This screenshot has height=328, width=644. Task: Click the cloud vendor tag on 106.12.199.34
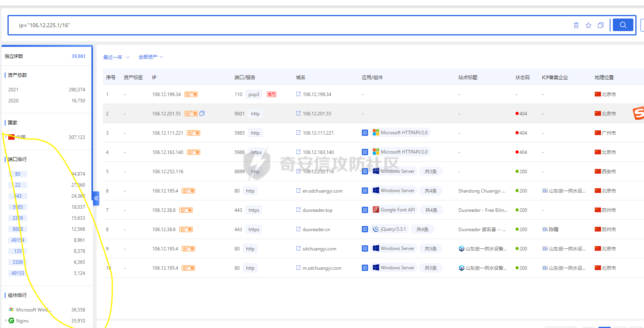point(191,95)
